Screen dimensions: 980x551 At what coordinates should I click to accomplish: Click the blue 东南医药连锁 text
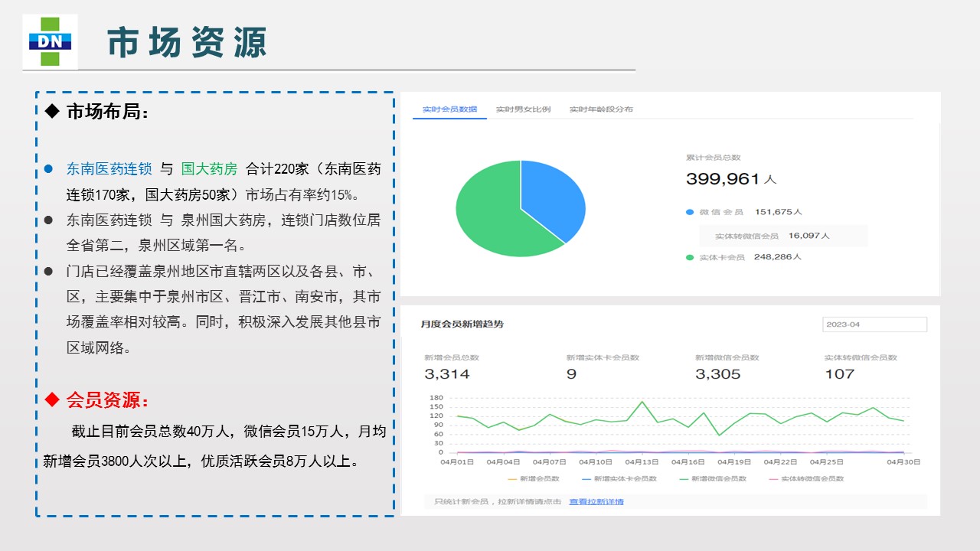pos(109,169)
